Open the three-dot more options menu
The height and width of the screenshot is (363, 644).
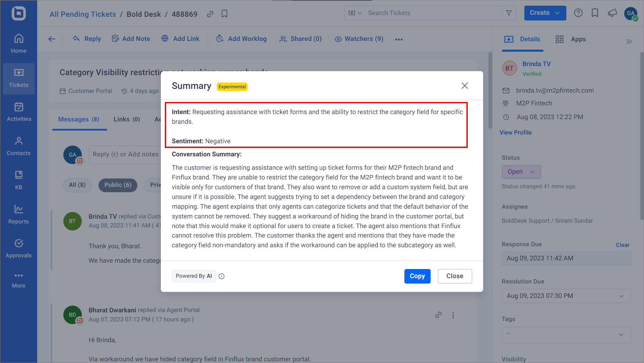tap(398, 39)
